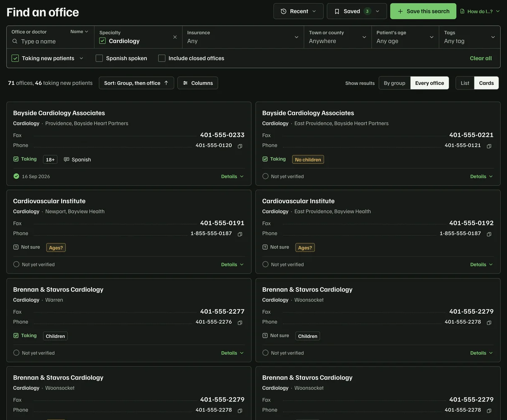The image size is (507, 420).
Task: Copy the phone number 401-555-2276
Action: pyautogui.click(x=240, y=323)
